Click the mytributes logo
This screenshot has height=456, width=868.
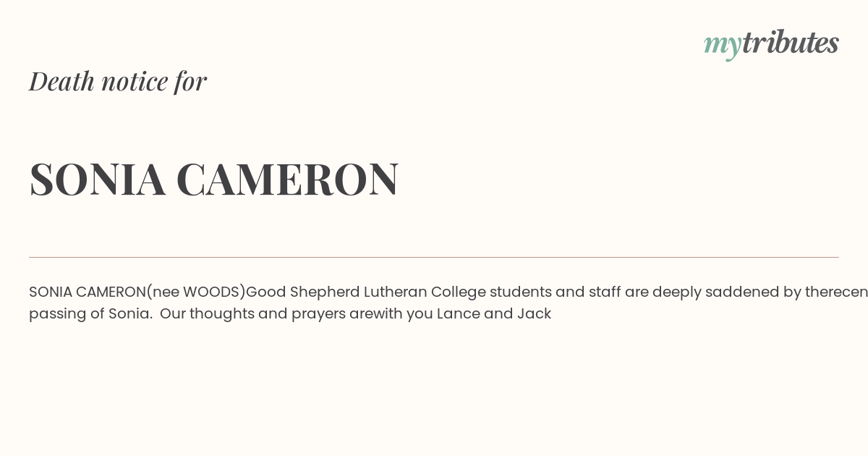[771, 43]
